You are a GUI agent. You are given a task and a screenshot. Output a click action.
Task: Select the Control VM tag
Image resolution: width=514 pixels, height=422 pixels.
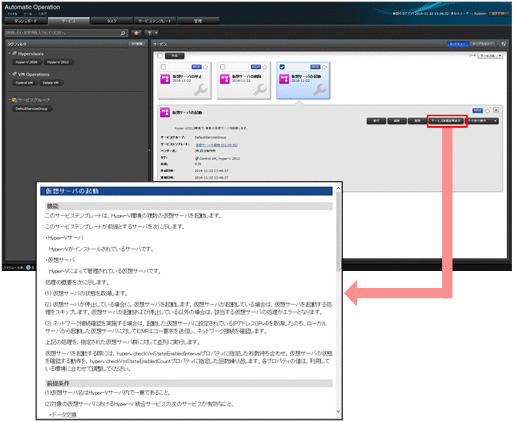[24, 83]
